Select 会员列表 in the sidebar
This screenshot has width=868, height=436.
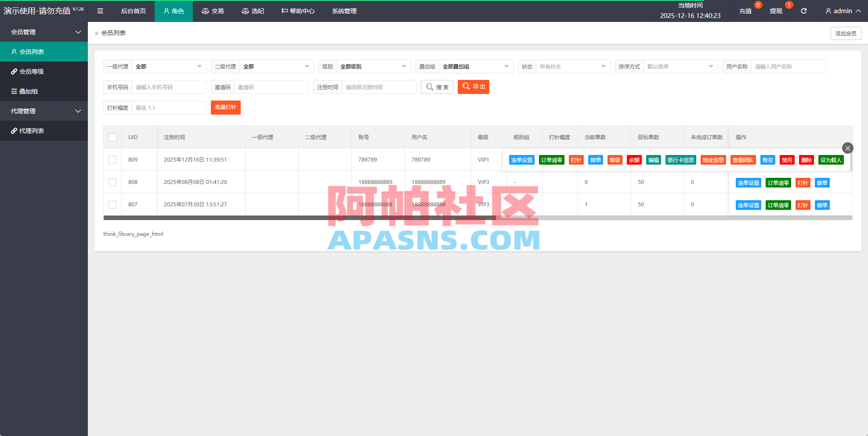44,51
